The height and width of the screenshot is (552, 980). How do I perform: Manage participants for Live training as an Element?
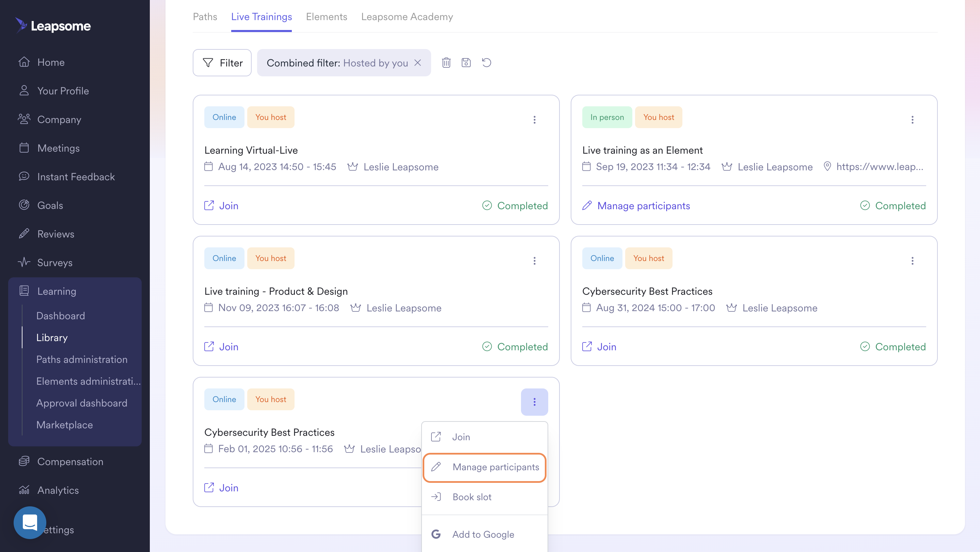[x=636, y=205]
